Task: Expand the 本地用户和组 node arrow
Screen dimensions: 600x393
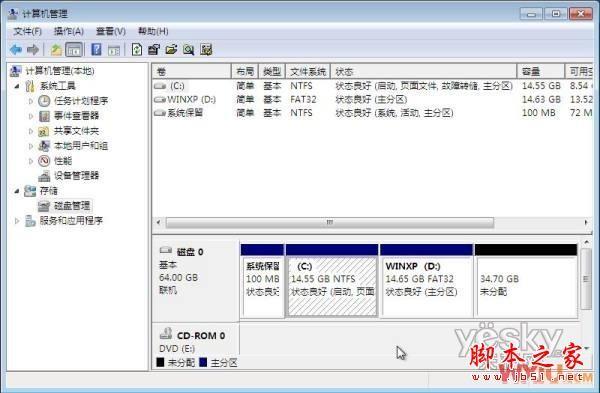Action: click(x=31, y=146)
